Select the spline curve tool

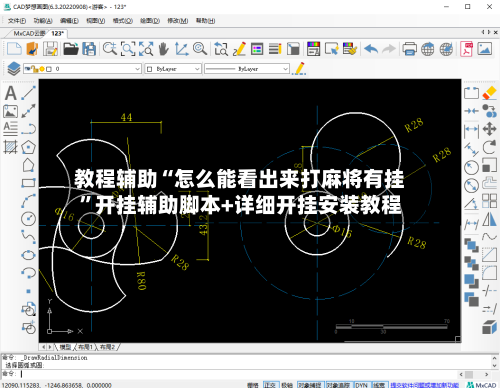tap(28, 236)
